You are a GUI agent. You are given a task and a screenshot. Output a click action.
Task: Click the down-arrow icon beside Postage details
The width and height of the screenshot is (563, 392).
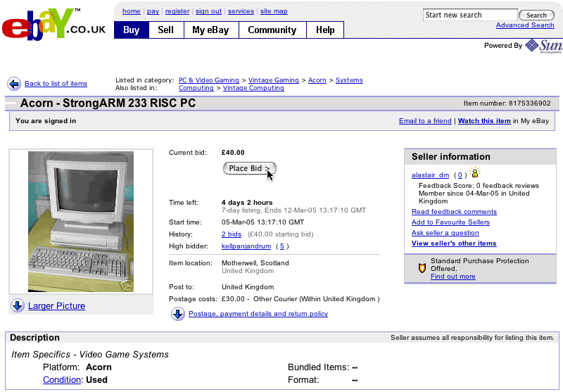(178, 314)
